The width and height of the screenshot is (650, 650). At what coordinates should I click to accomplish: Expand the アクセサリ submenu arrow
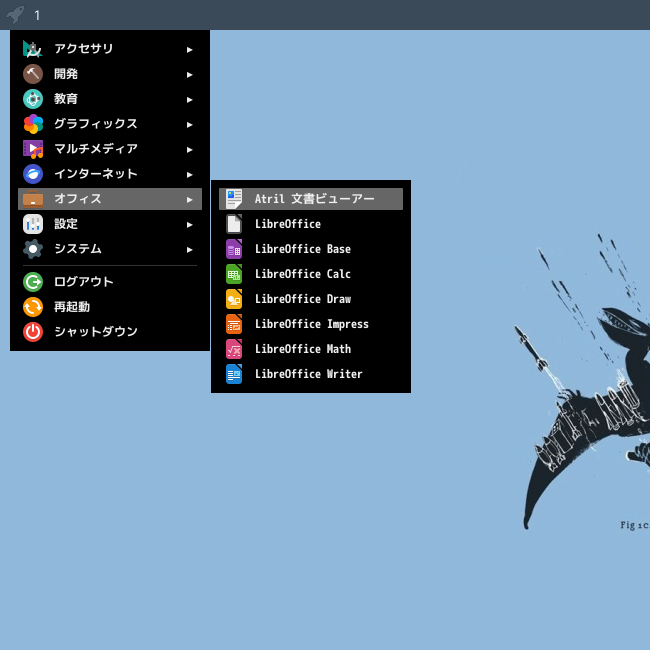coord(189,50)
